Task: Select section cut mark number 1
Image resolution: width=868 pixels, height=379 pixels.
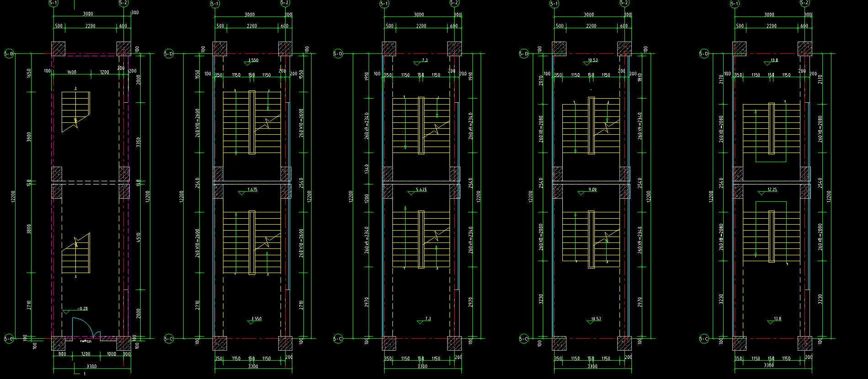Action: pos(85,374)
